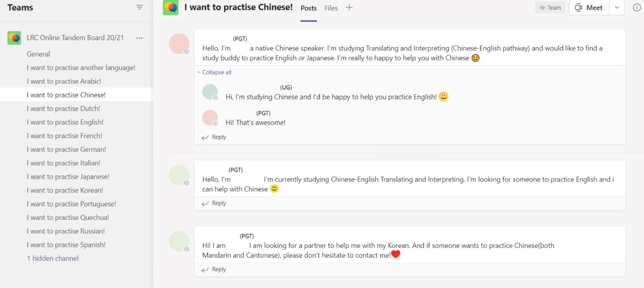Select the Posts tab
This screenshot has height=288, width=644.
pyautogui.click(x=309, y=8)
